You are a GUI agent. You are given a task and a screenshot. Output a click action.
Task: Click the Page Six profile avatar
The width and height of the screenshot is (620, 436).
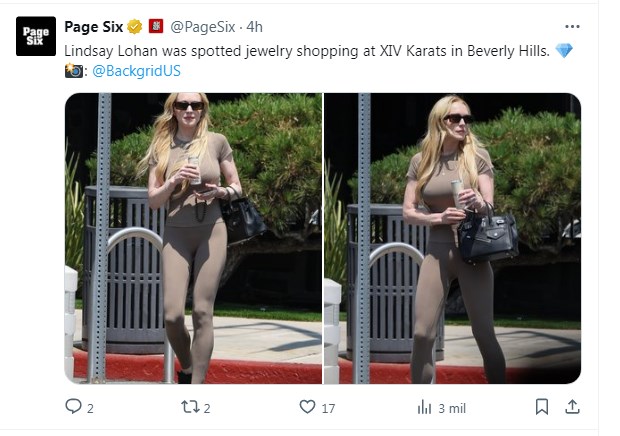coord(36,36)
